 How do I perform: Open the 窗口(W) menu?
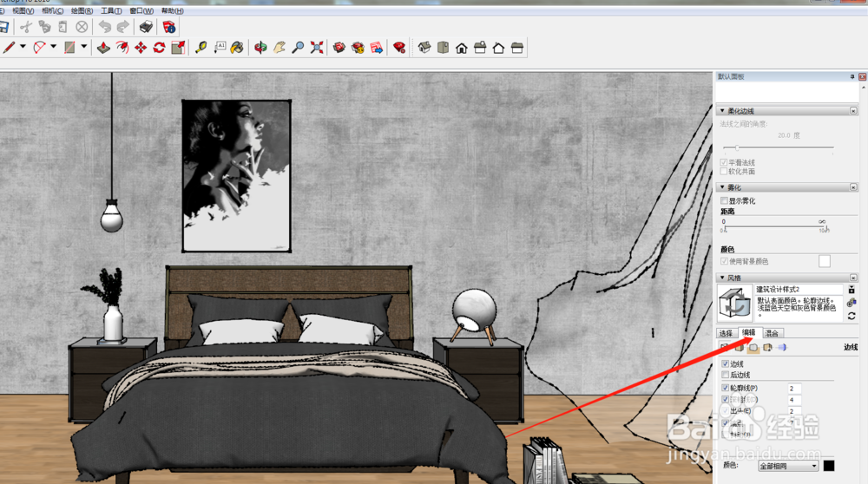point(141,10)
